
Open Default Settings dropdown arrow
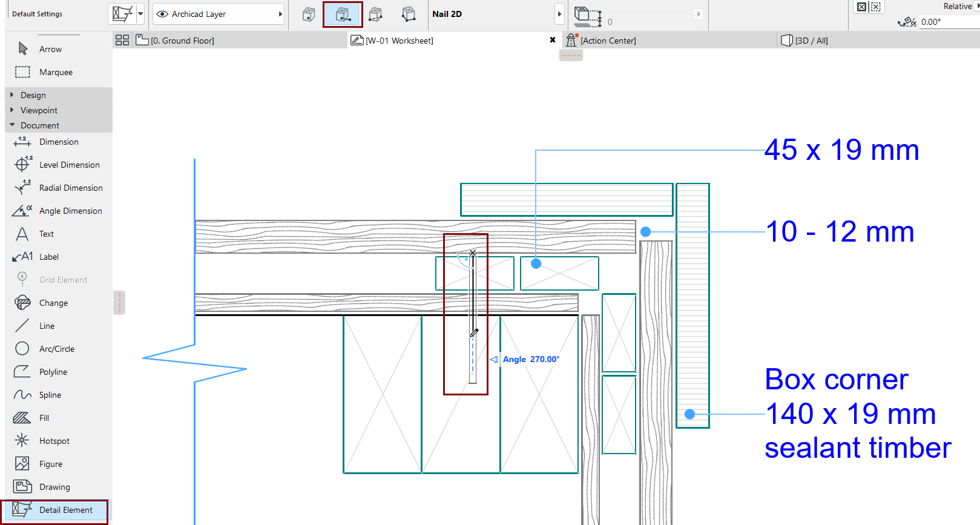pos(140,13)
